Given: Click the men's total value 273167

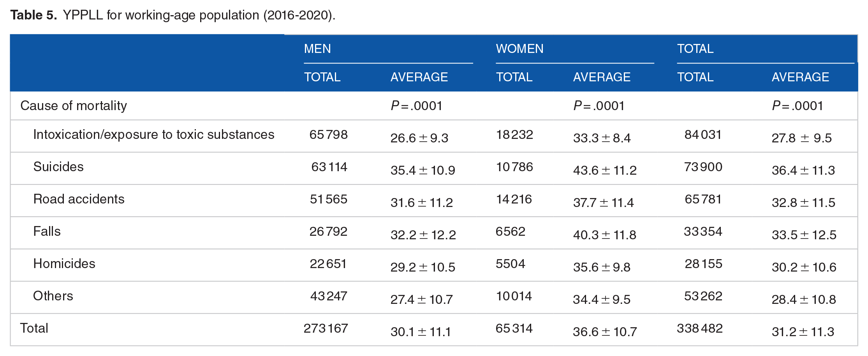Looking at the screenshot, I should (x=326, y=328).
